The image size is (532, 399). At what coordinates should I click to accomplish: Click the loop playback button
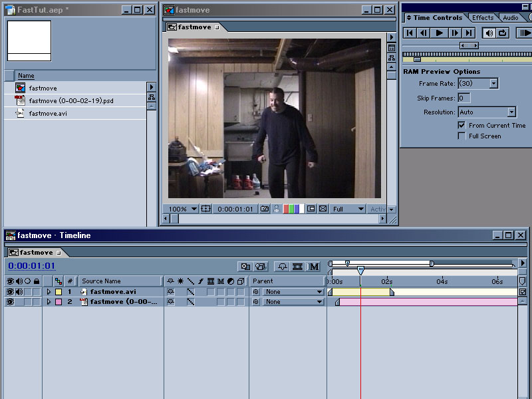[x=502, y=33]
